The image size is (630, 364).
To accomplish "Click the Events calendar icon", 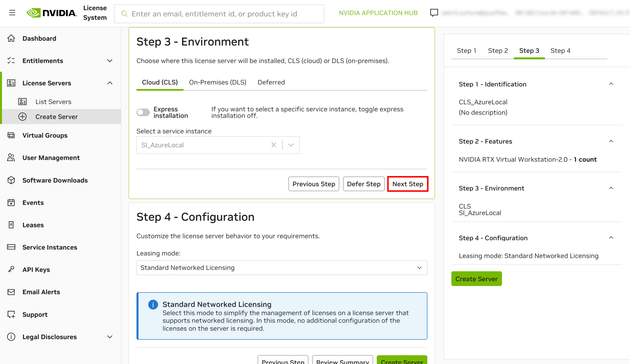I will pyautogui.click(x=11, y=203).
